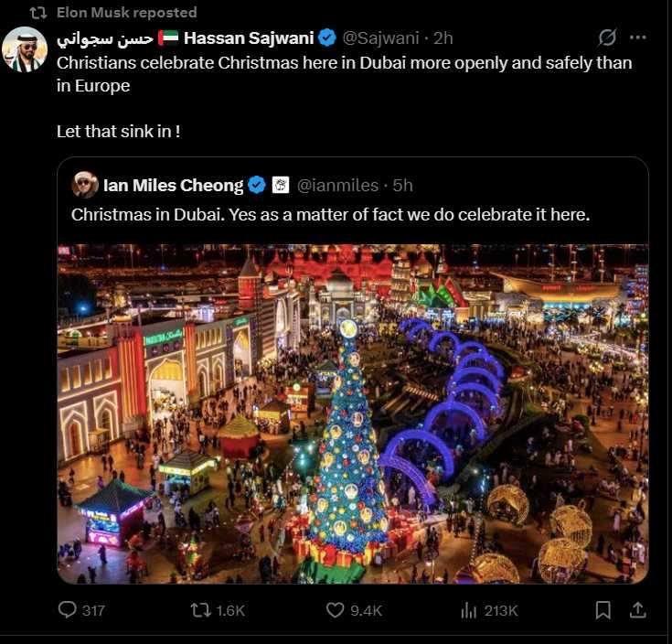The width and height of the screenshot is (672, 644).
Task: Open the Grok icon beside the timestamp
Action: coord(606,38)
